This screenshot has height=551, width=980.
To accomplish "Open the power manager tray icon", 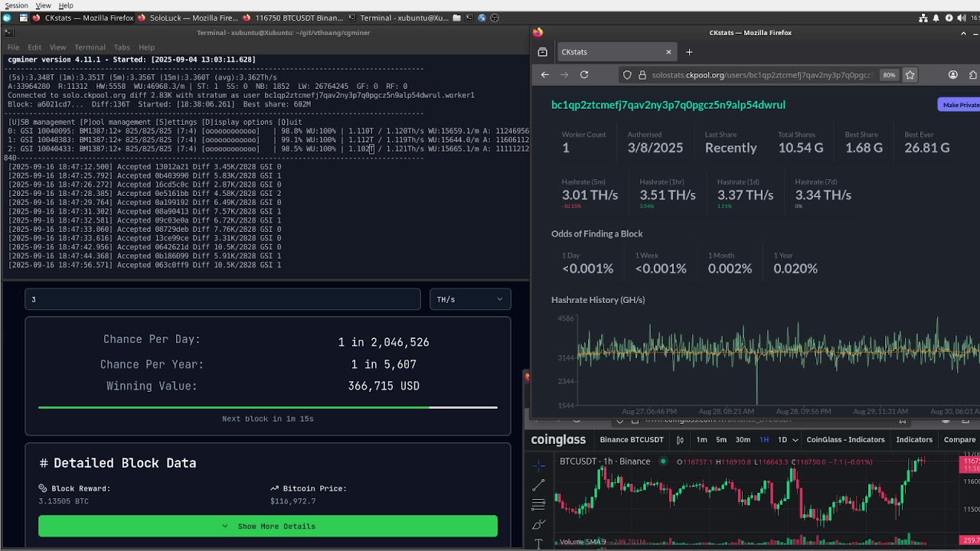I will pyautogui.click(x=949, y=18).
